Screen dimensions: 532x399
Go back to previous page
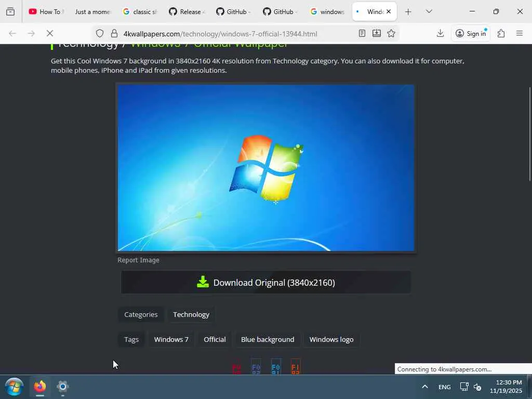coord(12,33)
